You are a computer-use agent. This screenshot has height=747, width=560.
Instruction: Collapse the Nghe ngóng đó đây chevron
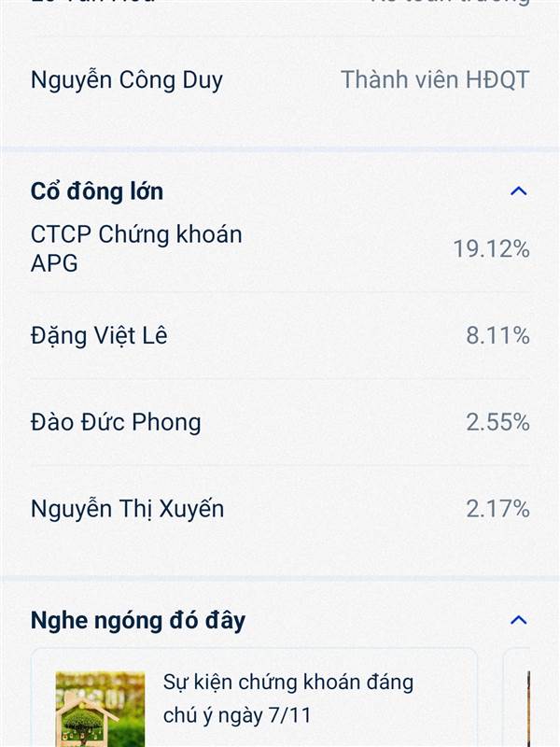[519, 620]
